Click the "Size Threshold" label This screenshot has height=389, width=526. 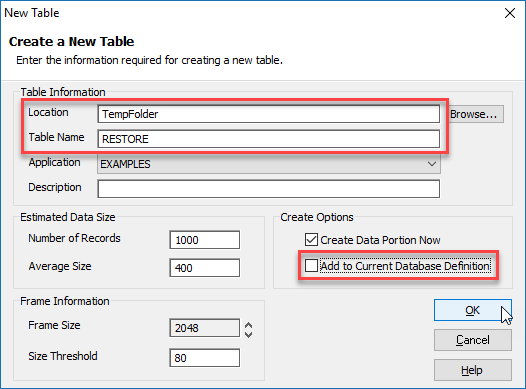[x=63, y=356]
